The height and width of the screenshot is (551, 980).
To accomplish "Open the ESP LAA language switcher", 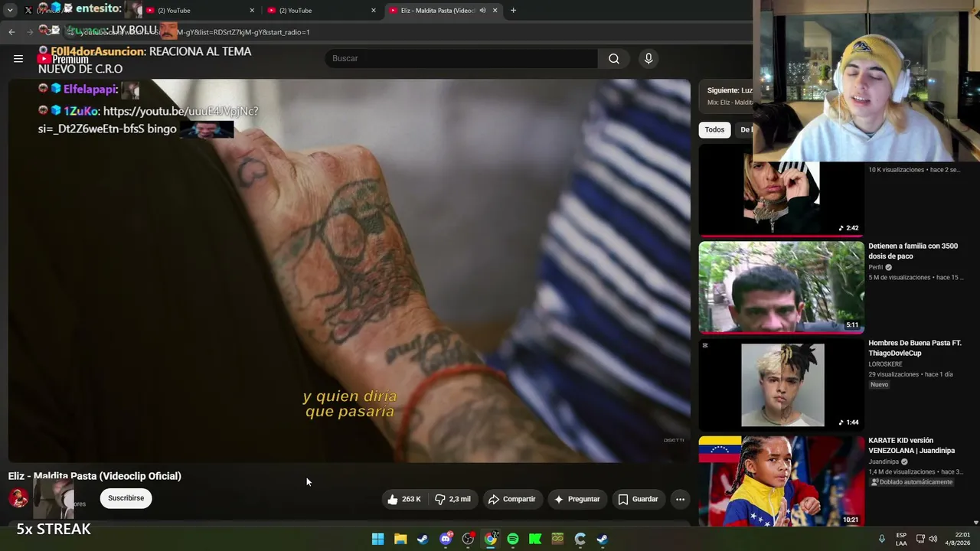I will coord(901,539).
